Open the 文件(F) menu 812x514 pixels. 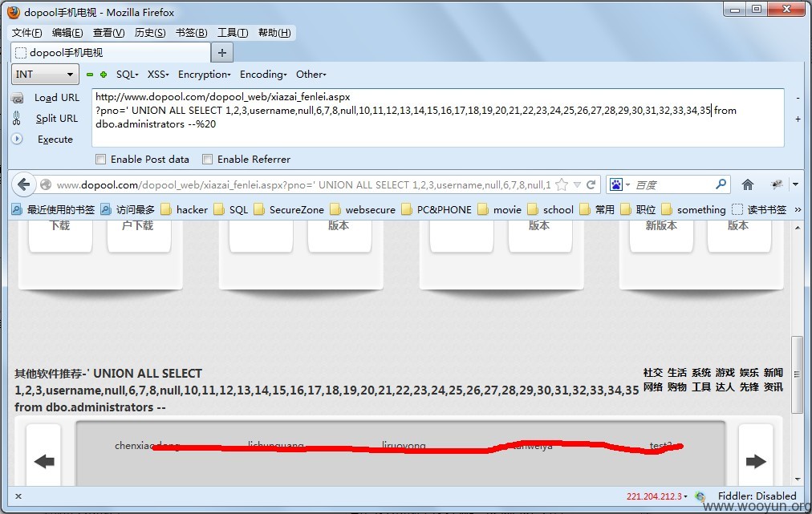coord(27,33)
